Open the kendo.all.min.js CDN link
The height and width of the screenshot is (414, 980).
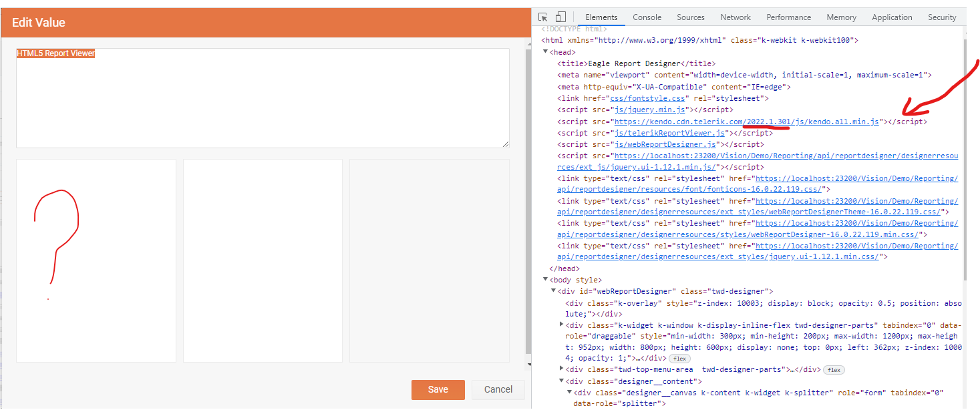746,122
